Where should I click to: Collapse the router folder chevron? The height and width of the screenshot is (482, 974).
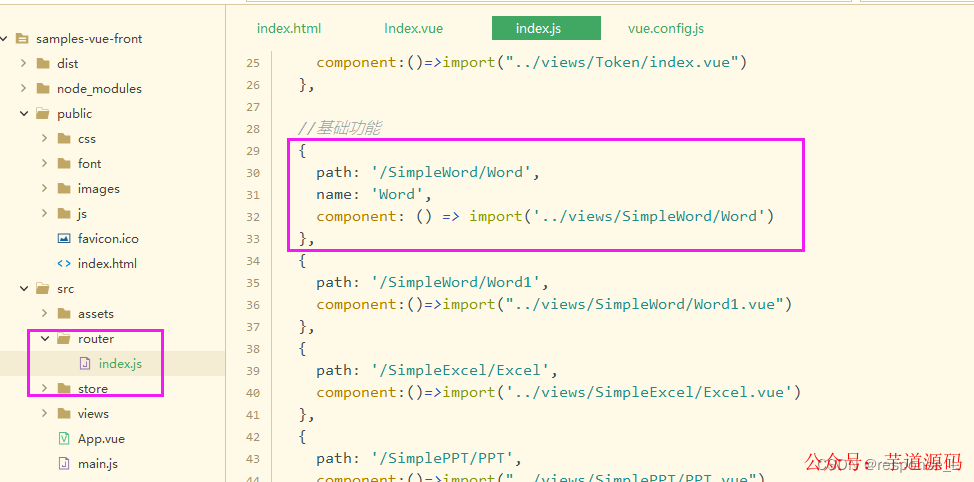[x=45, y=339]
